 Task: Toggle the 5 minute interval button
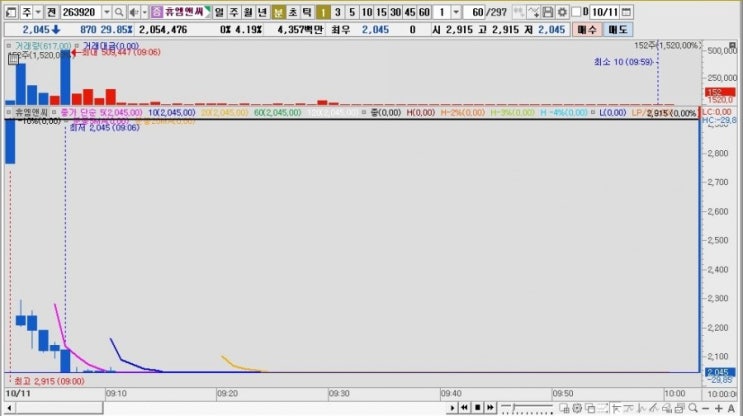pos(352,12)
